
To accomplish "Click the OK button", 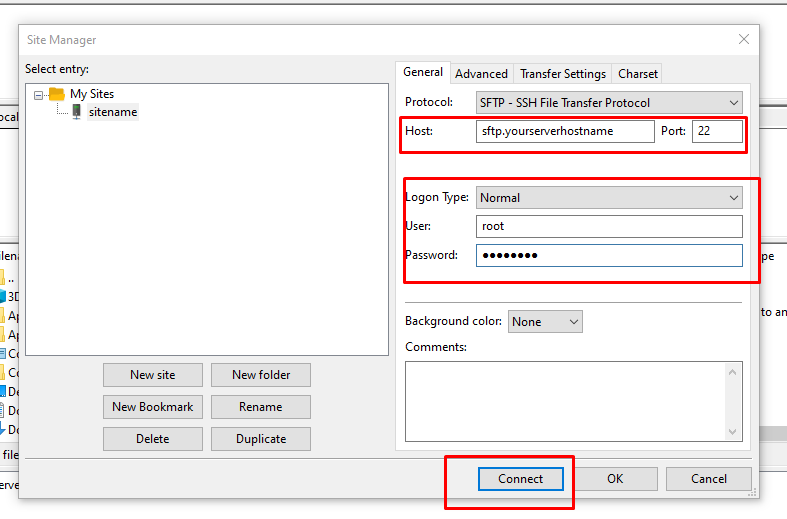I will [x=615, y=479].
